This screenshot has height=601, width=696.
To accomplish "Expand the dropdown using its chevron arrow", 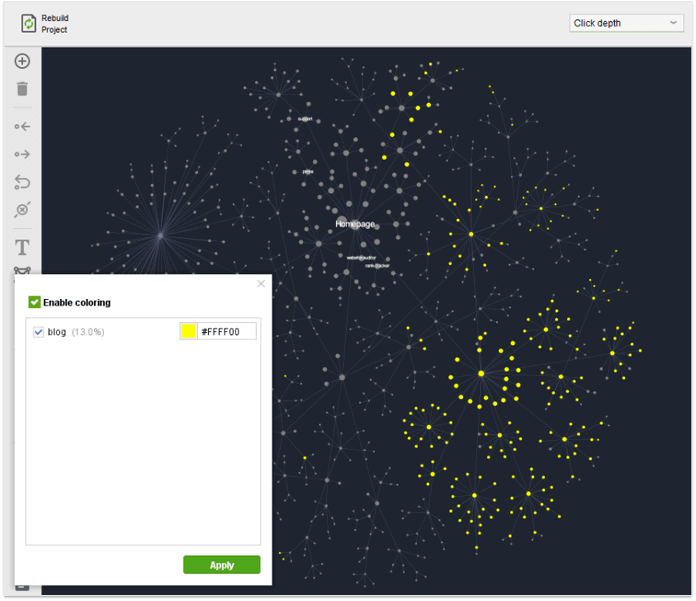I will click(x=673, y=23).
